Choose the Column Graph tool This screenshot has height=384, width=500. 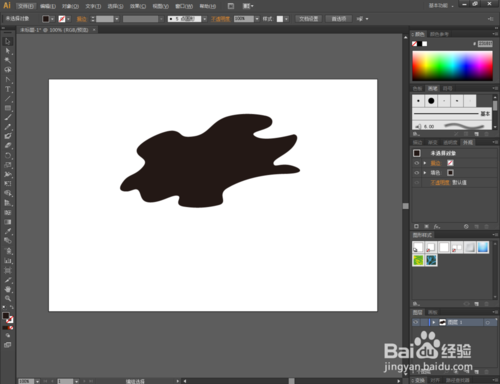tap(8, 261)
